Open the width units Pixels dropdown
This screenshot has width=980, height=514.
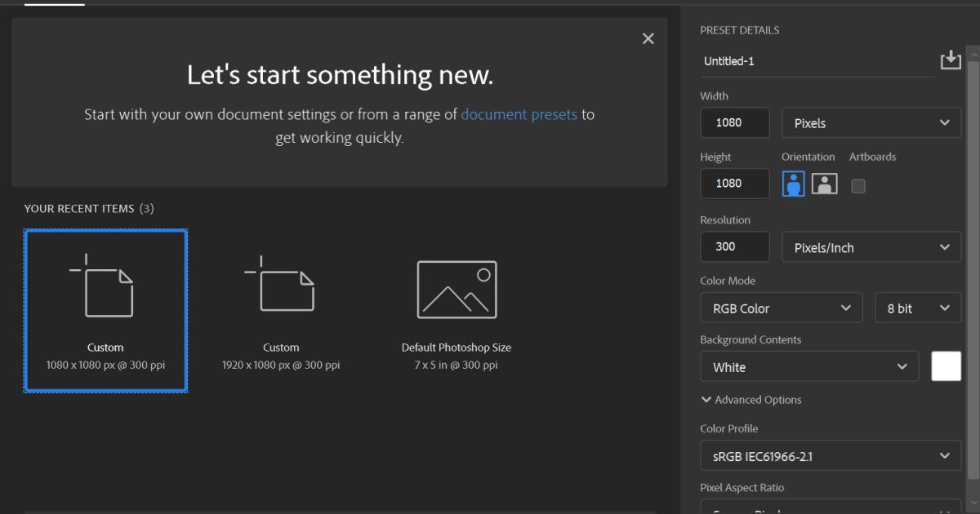pyautogui.click(x=872, y=123)
